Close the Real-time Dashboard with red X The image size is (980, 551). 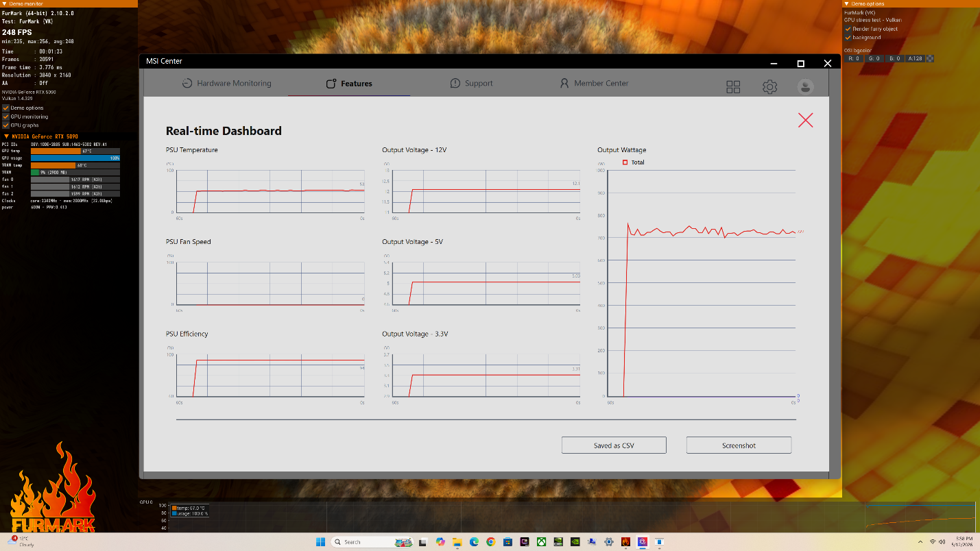point(805,120)
